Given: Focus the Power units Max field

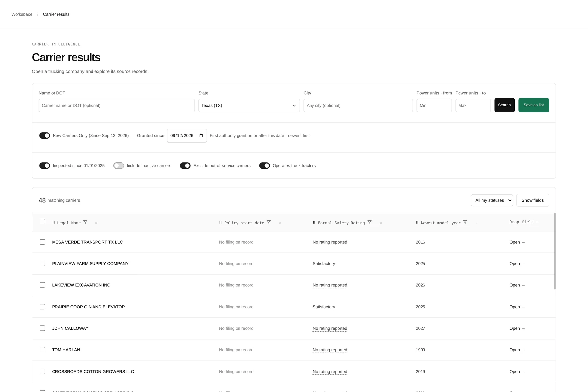Looking at the screenshot, I should [473, 106].
